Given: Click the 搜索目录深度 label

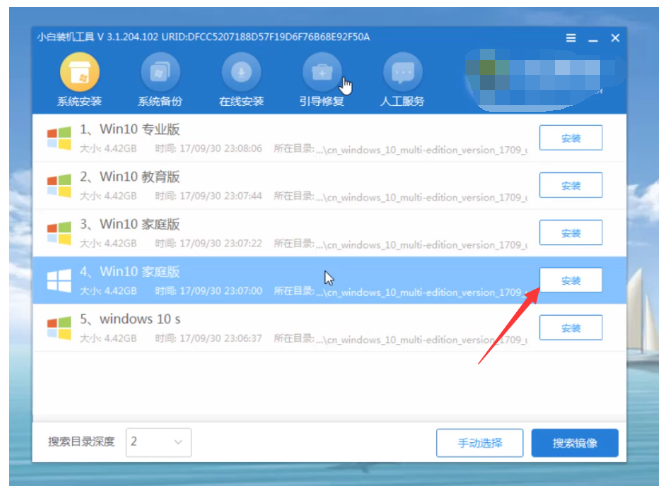Looking at the screenshot, I should tap(81, 442).
